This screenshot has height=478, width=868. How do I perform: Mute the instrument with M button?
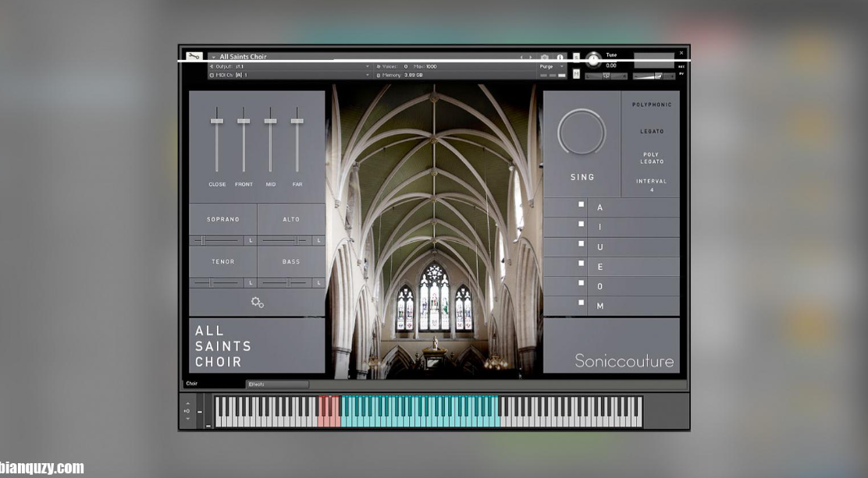(576, 73)
